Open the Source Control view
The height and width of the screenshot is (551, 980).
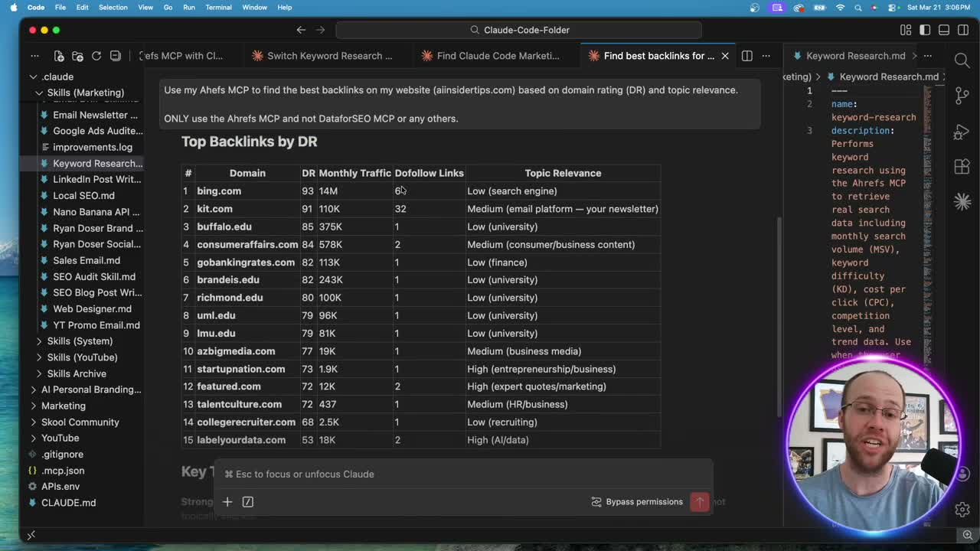click(x=962, y=96)
